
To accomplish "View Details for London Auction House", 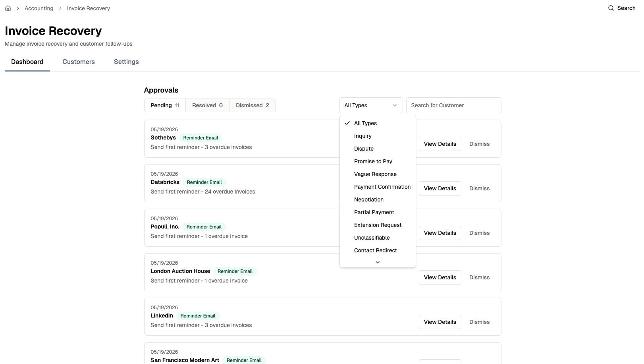I will [440, 277].
